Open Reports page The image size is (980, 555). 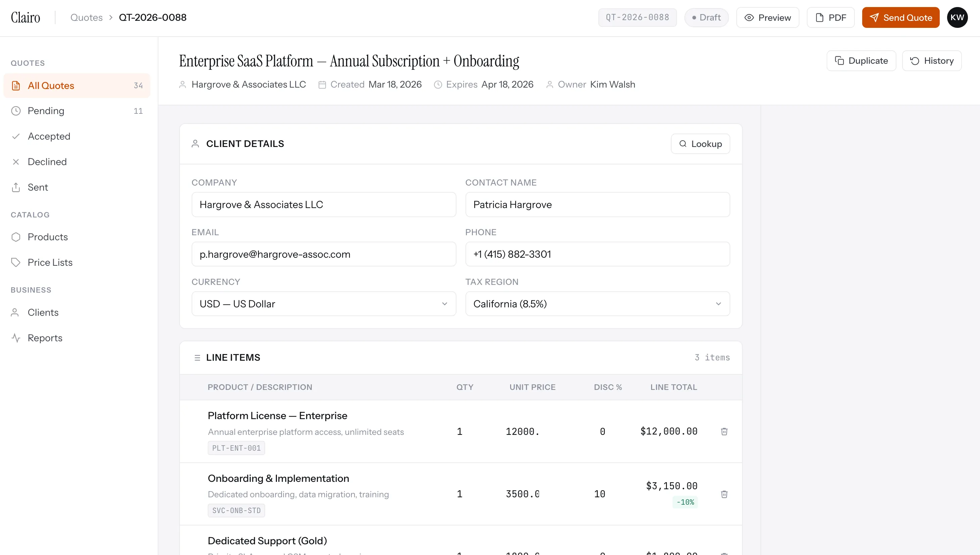[x=77, y=338]
